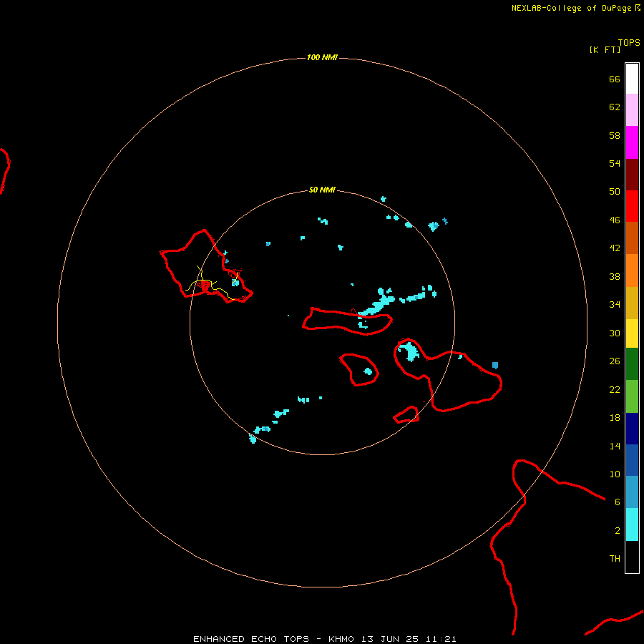Click the dark red 54 kft legend color
The width and height of the screenshot is (644, 644).
click(x=632, y=174)
